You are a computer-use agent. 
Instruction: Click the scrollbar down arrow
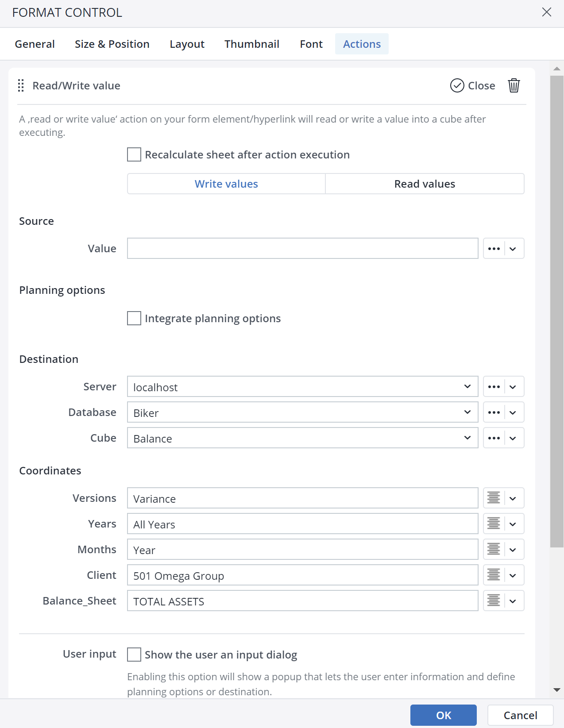pos(557,690)
